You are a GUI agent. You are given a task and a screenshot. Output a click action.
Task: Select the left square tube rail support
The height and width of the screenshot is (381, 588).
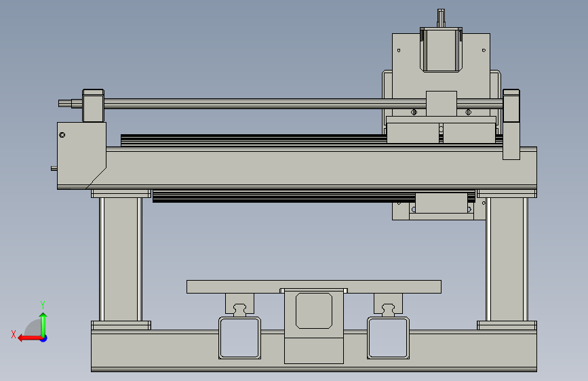(x=239, y=338)
